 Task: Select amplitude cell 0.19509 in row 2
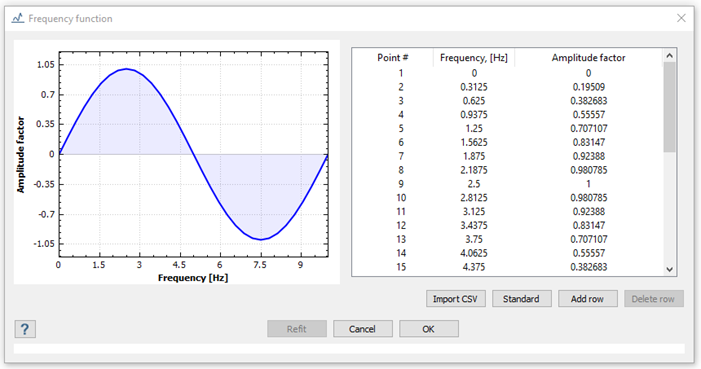pos(588,87)
